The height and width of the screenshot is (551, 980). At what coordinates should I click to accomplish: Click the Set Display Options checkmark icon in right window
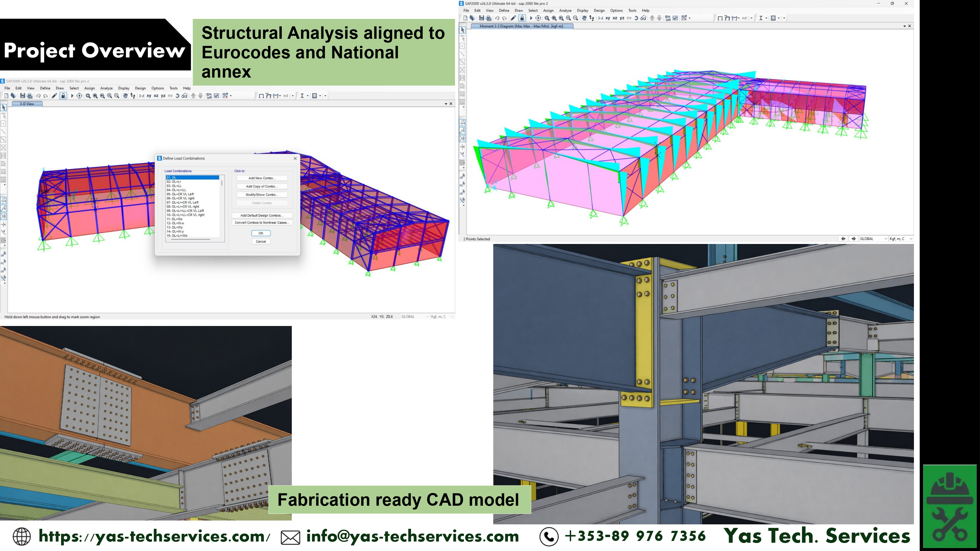[x=675, y=18]
